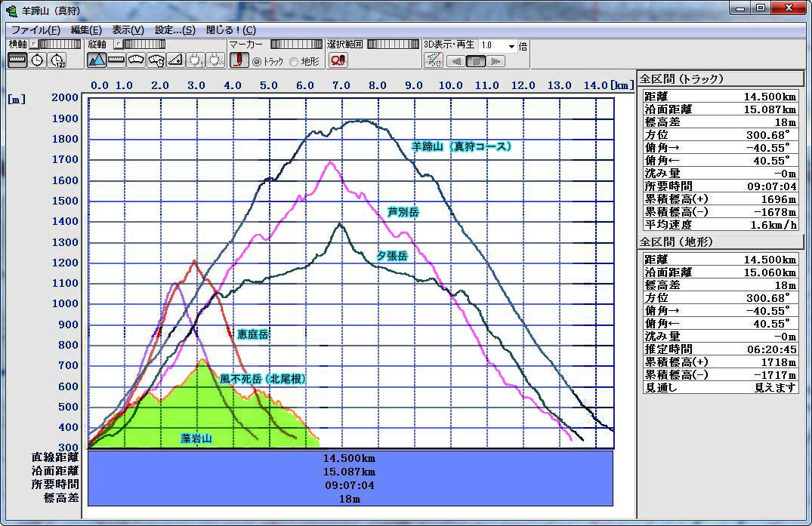Open the 表示(V) menu
This screenshot has width=812, height=526.
pyautogui.click(x=128, y=30)
